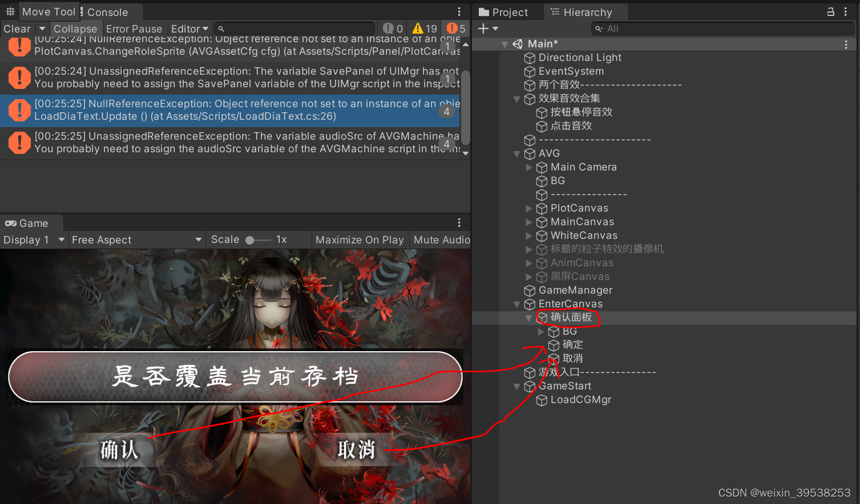The width and height of the screenshot is (860, 504).
Task: Click the Console scrollbar up arrow
Action: (x=466, y=44)
